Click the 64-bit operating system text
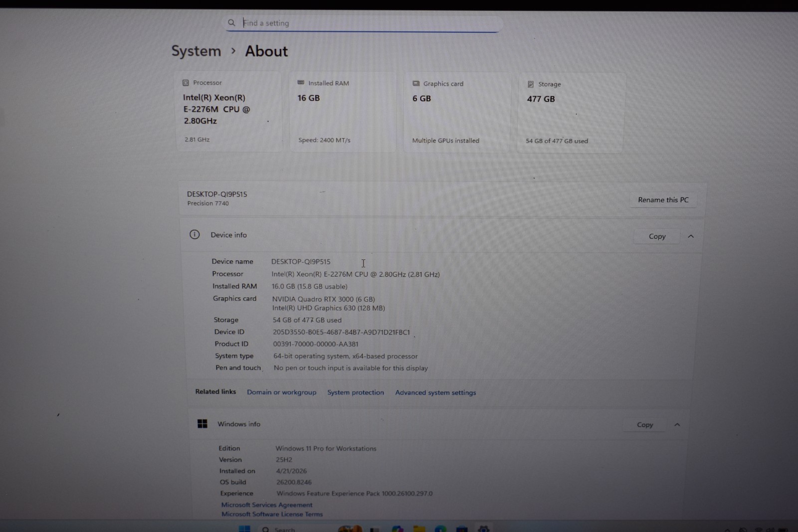Screen dimensions: 798x532 [345, 356]
